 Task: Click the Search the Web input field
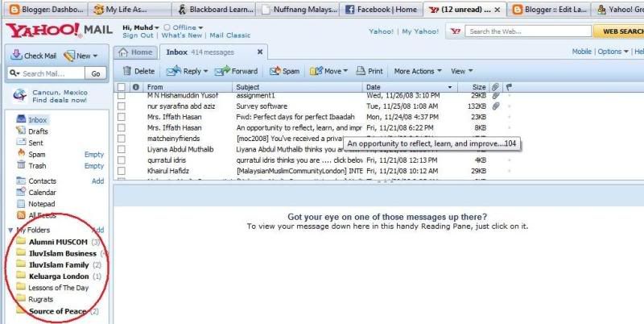[x=528, y=31]
